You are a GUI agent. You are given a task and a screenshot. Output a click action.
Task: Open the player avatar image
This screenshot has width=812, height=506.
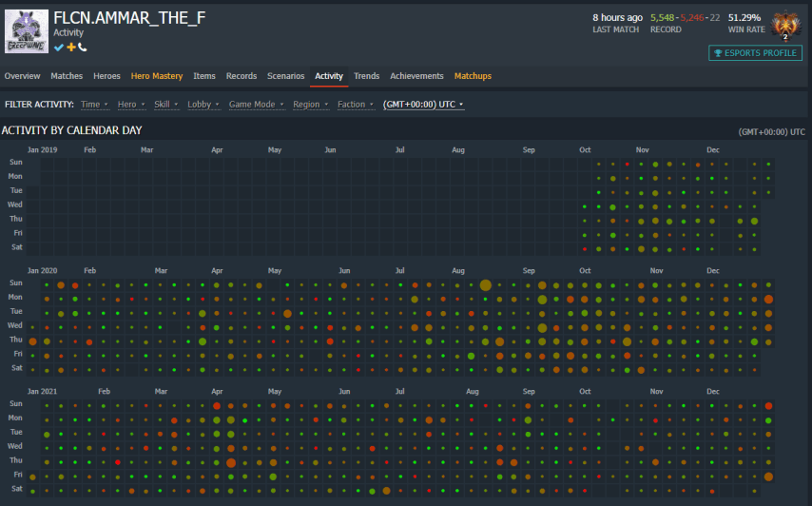click(x=26, y=30)
